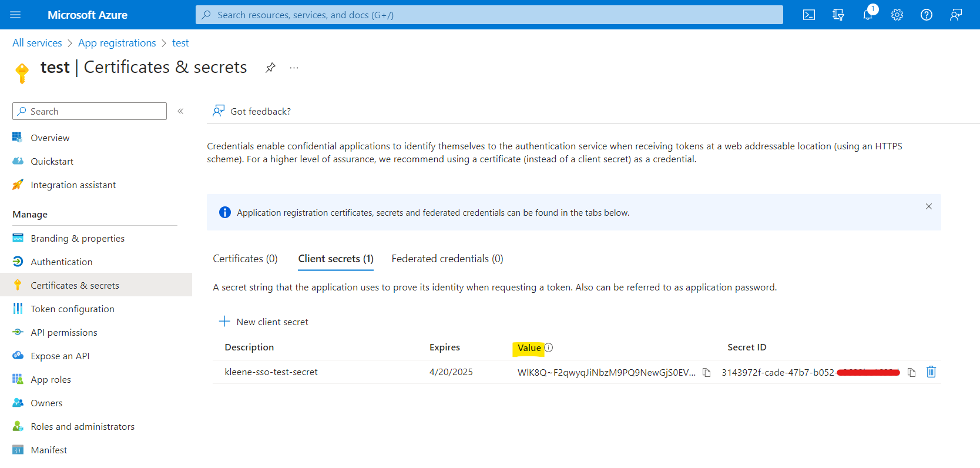Click Got feedback? link
The width and height of the screenshot is (980, 468).
pos(252,111)
